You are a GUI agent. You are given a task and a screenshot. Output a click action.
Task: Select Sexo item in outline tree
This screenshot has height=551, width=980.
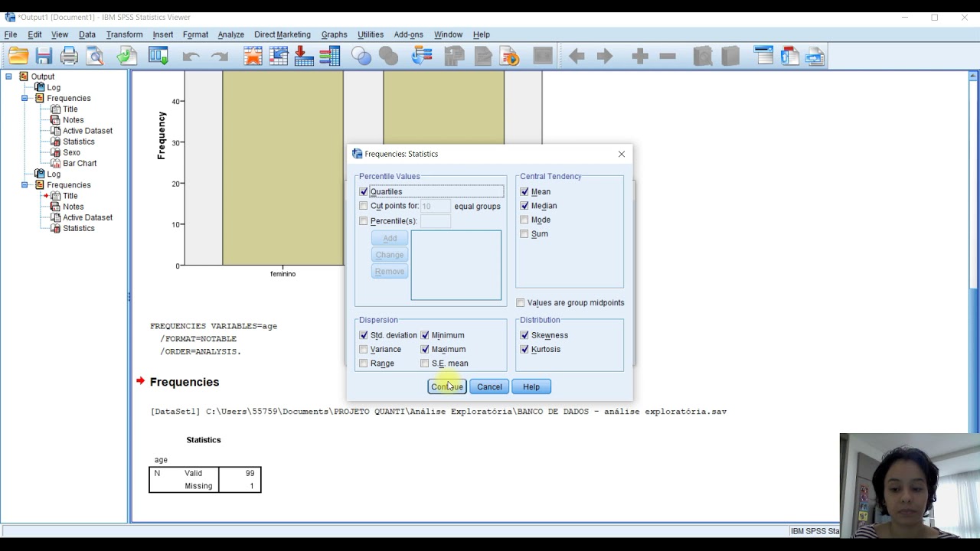[x=71, y=153]
